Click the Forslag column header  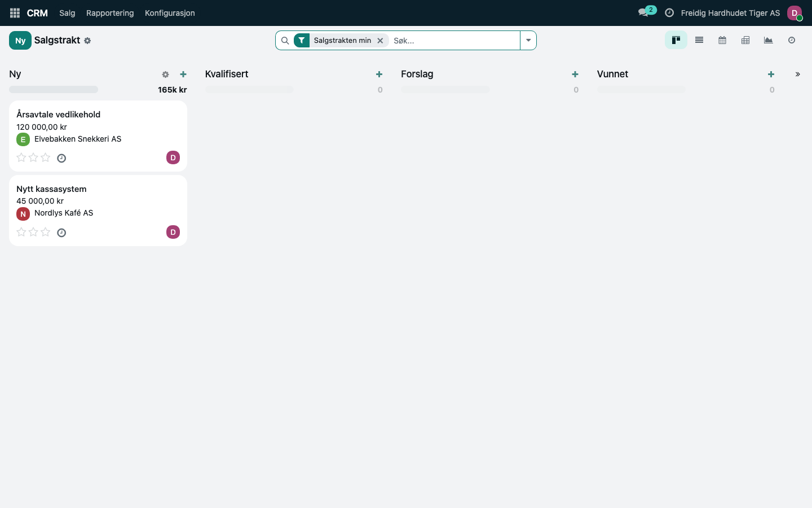[x=417, y=74]
